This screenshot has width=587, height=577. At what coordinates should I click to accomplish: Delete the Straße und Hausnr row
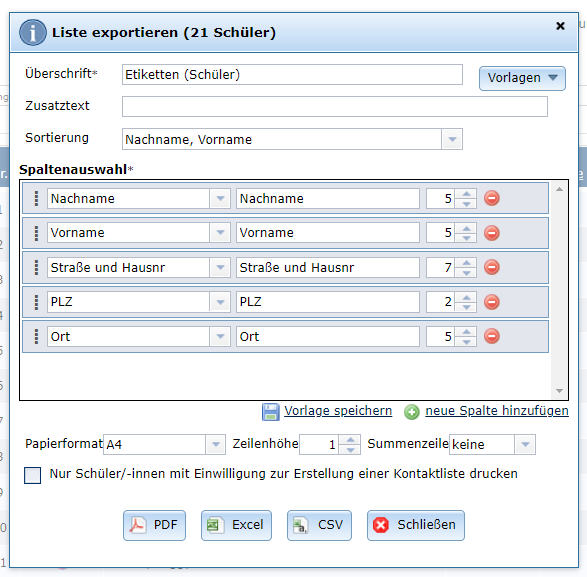pos(492,267)
